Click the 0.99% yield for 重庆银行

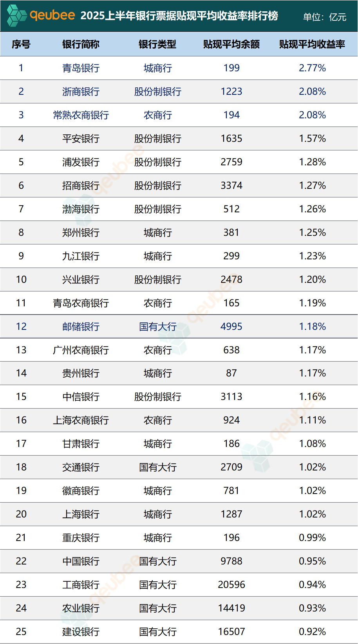pos(312,538)
